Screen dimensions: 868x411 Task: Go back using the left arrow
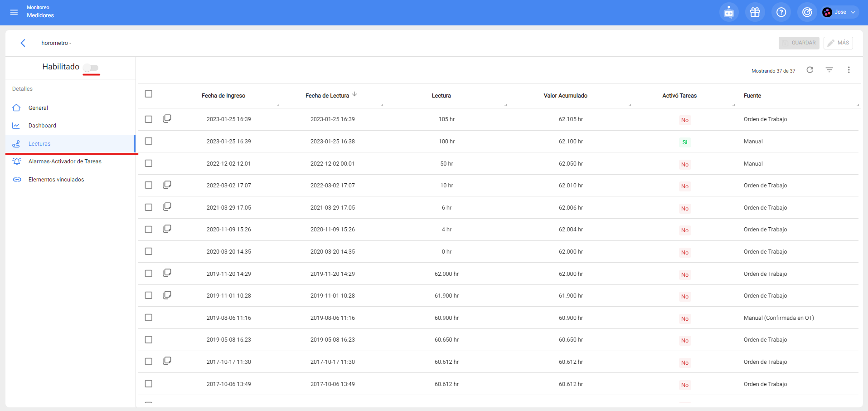[x=23, y=43]
